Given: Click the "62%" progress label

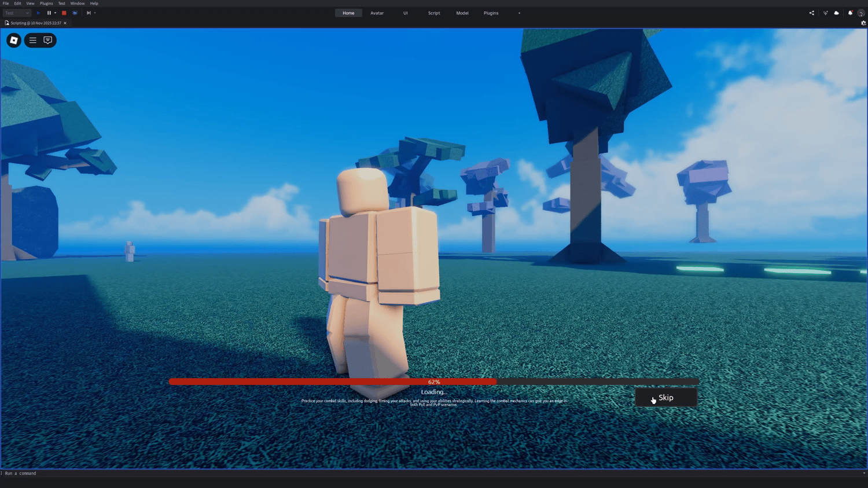Looking at the screenshot, I should (x=434, y=382).
